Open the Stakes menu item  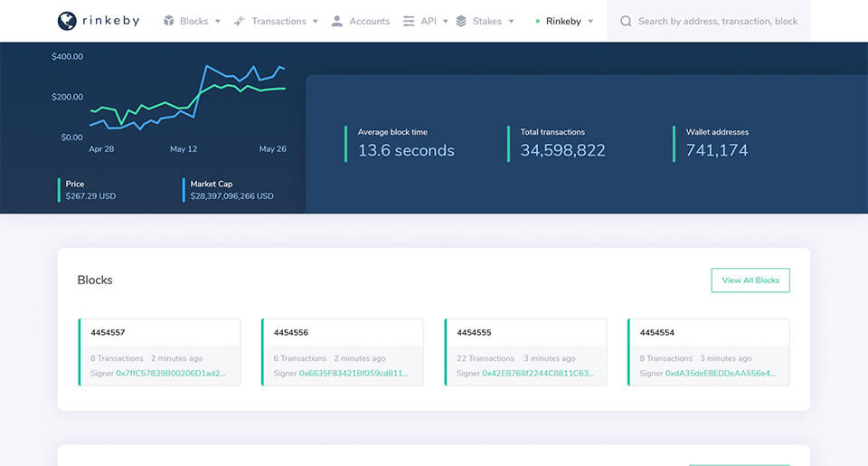(x=486, y=21)
